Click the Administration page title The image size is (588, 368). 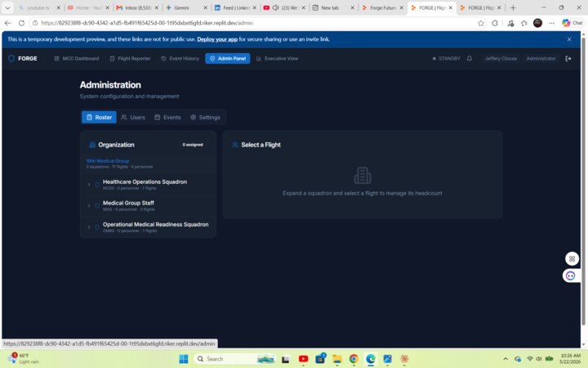[110, 85]
